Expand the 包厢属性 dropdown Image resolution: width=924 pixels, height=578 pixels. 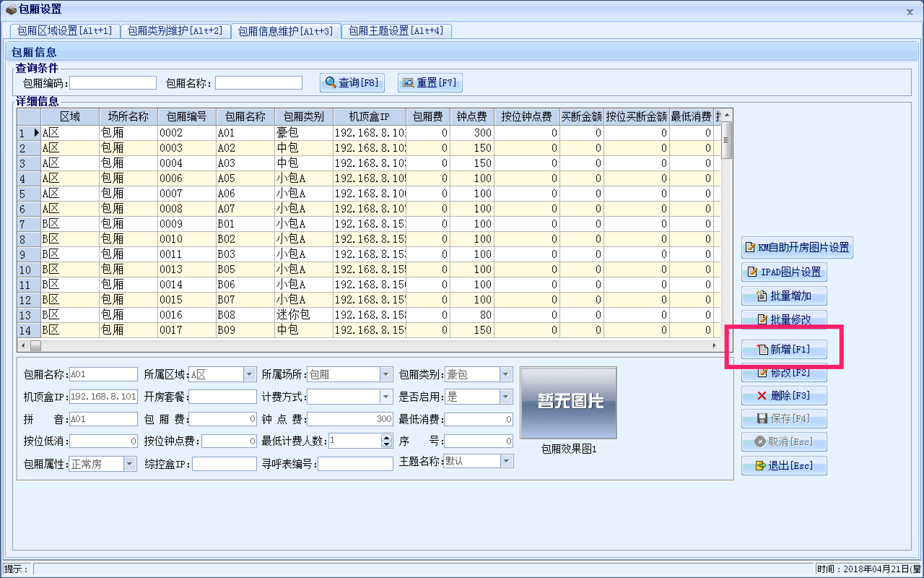coord(130,464)
